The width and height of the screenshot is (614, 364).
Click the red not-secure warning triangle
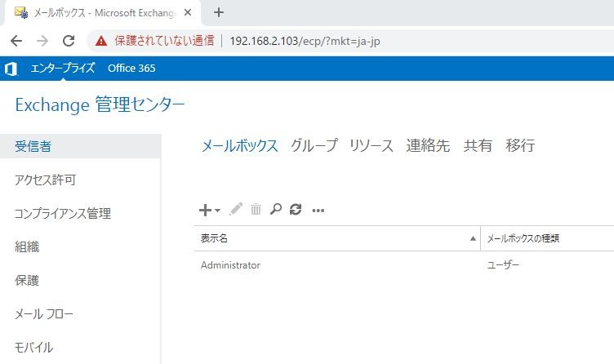[x=101, y=41]
